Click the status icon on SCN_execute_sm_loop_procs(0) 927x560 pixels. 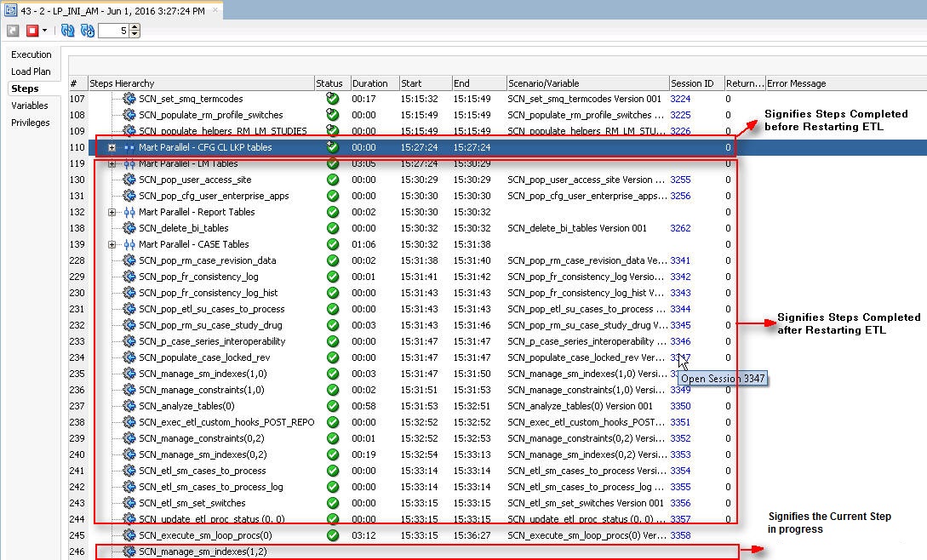point(333,535)
